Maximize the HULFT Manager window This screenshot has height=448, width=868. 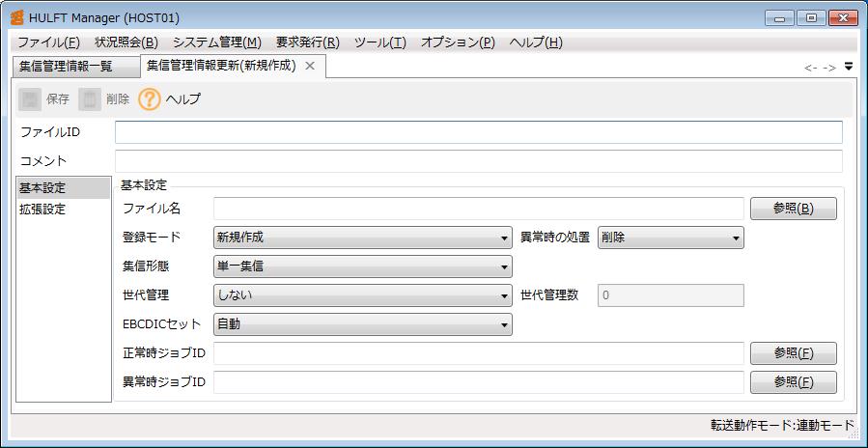point(812,18)
